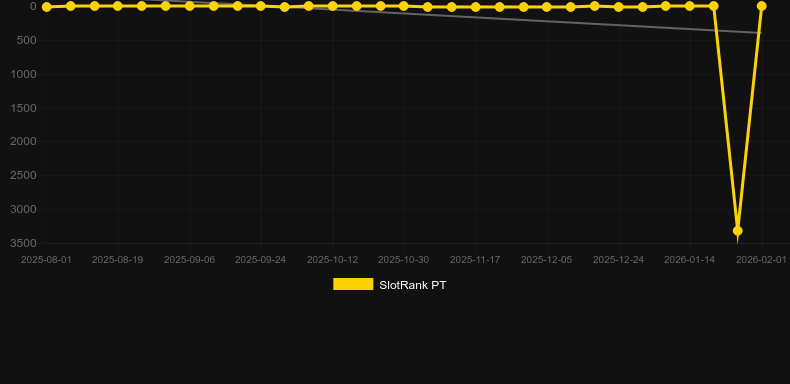Viewport: 790px width, 384px height.
Task: Click the x-axis label 2025-08-01
Action: point(46,260)
